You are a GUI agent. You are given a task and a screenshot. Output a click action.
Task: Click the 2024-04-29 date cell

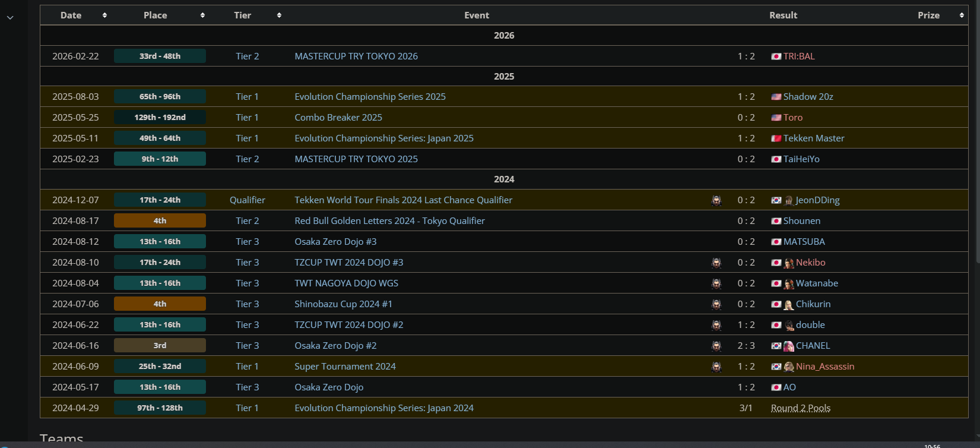75,408
